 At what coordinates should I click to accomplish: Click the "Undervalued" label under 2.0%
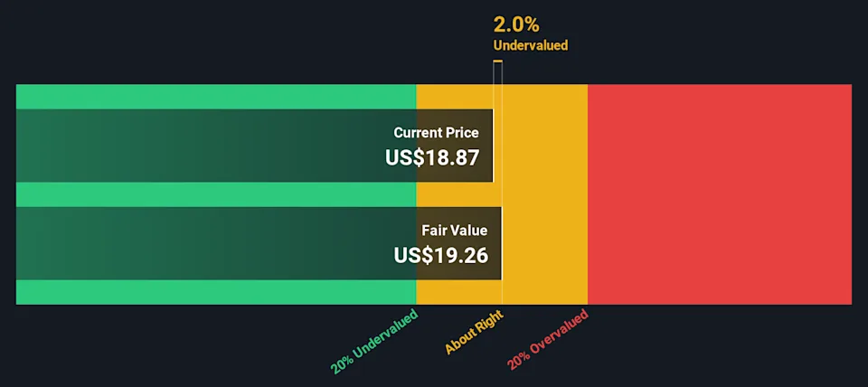pyautogui.click(x=530, y=45)
